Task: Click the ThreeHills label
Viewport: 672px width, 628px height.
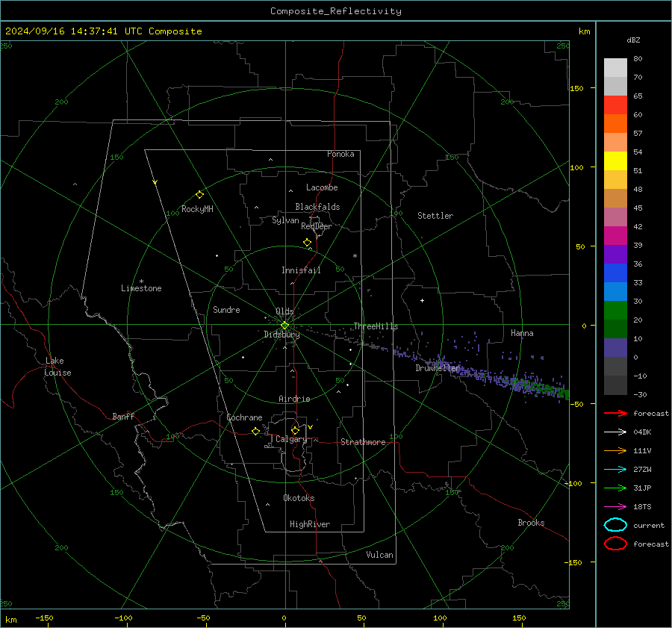Action: point(376,326)
